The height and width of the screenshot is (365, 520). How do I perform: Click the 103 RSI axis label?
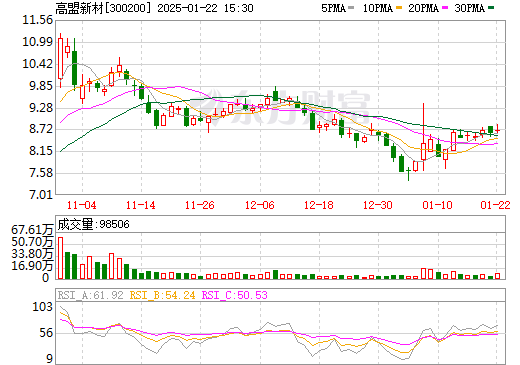coord(42,307)
